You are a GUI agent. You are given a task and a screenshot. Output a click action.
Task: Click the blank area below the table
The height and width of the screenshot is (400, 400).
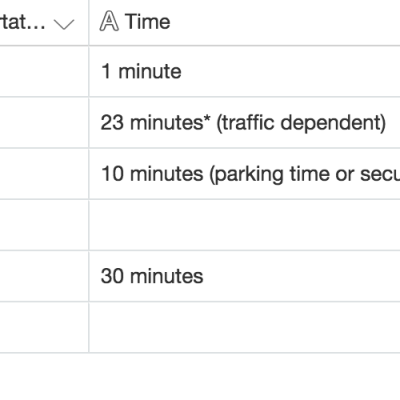click(200, 377)
